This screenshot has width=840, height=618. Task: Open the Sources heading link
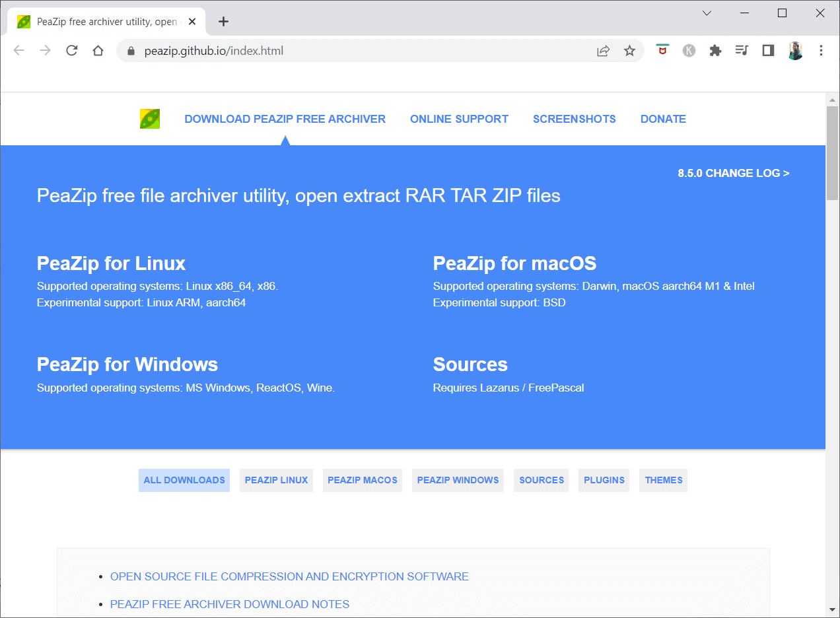coord(470,364)
